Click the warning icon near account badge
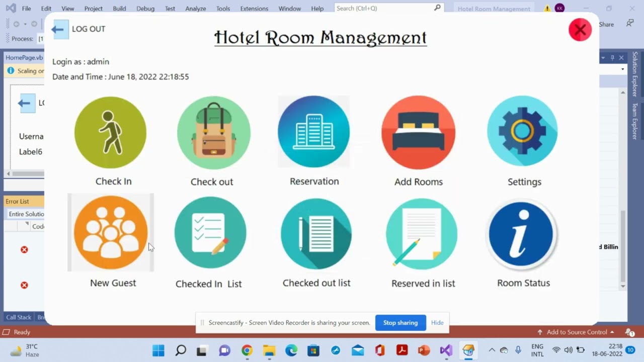The height and width of the screenshot is (362, 644). click(547, 9)
